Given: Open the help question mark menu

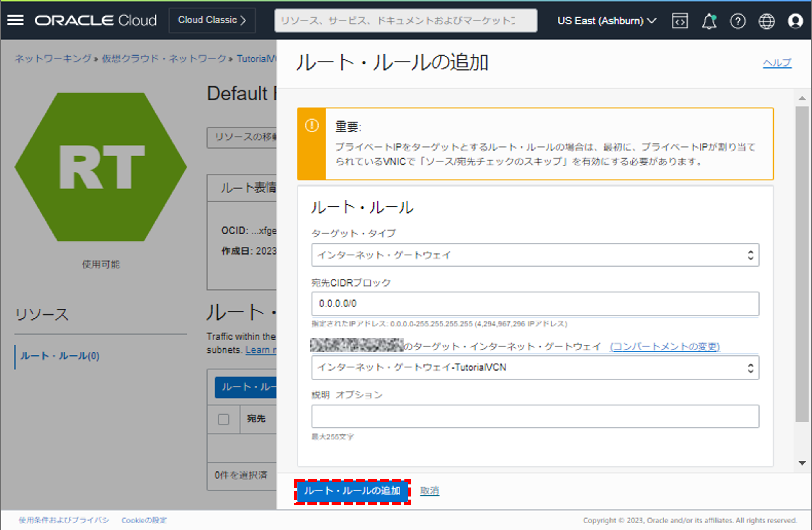Looking at the screenshot, I should 738,21.
